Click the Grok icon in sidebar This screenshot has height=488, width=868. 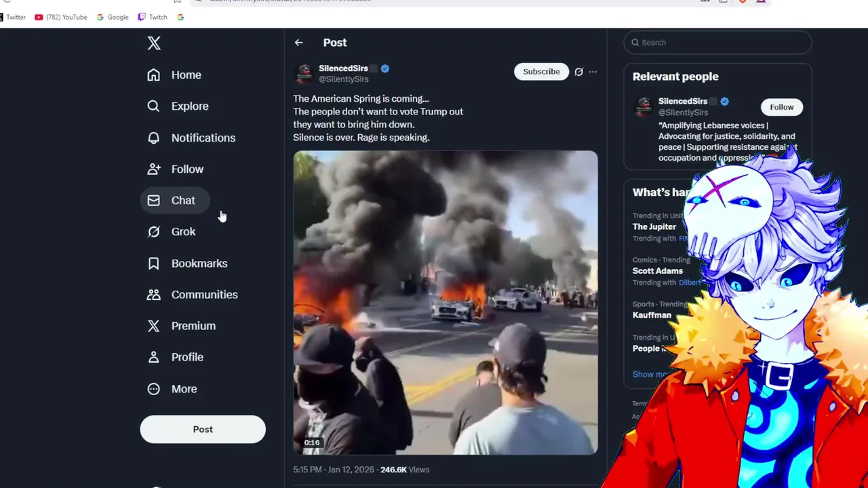[154, 232]
